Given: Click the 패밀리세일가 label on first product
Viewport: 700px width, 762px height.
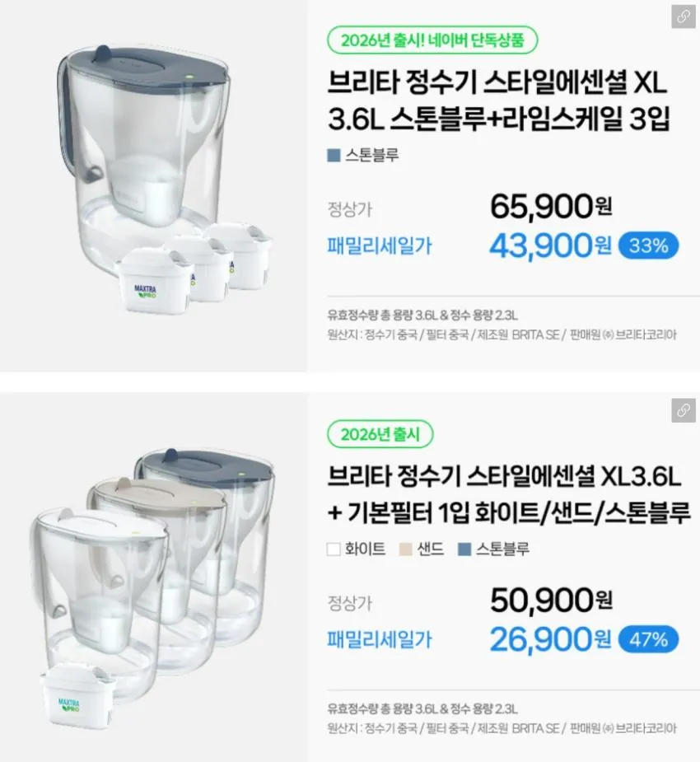Looking at the screenshot, I should (380, 246).
